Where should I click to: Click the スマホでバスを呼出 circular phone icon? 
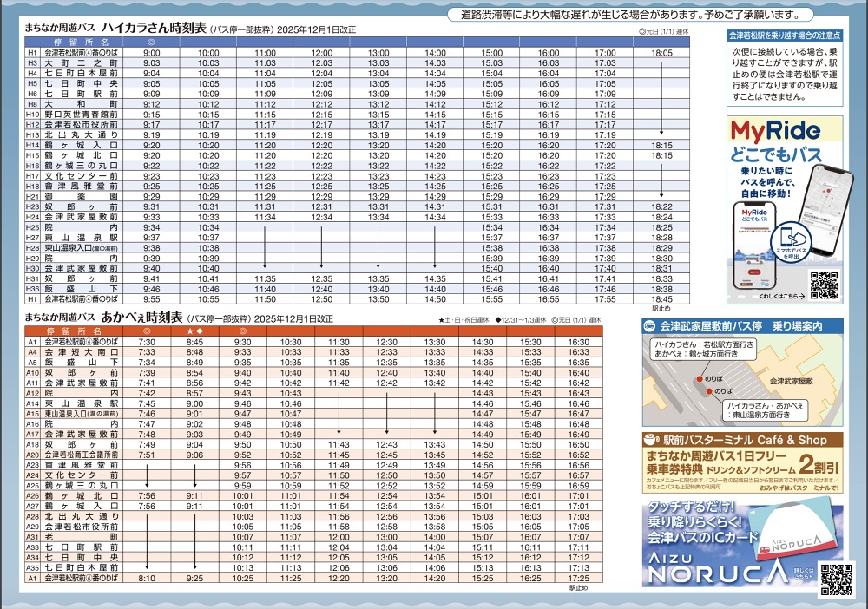791,242
